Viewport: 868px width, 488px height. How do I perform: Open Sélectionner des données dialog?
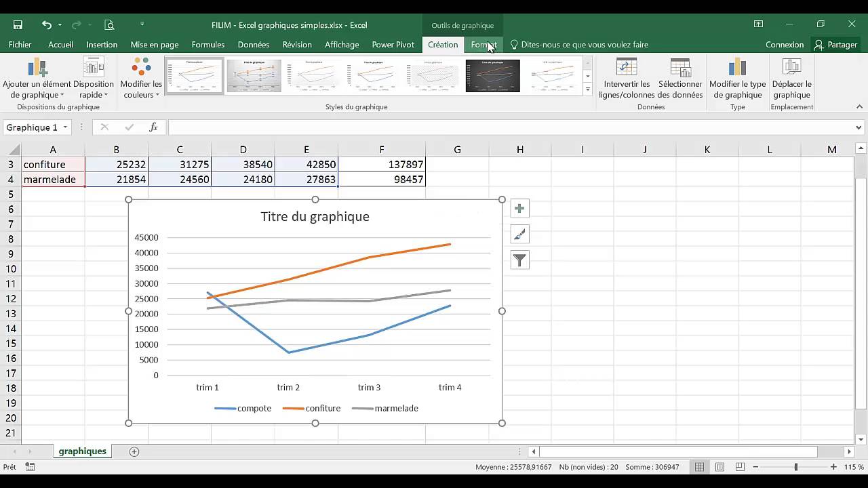pyautogui.click(x=680, y=78)
